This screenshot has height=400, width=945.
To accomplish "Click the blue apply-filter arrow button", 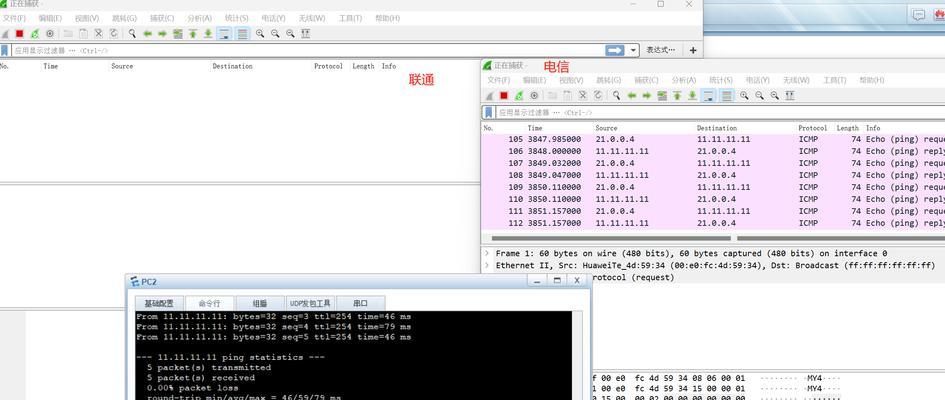I will click(615, 51).
